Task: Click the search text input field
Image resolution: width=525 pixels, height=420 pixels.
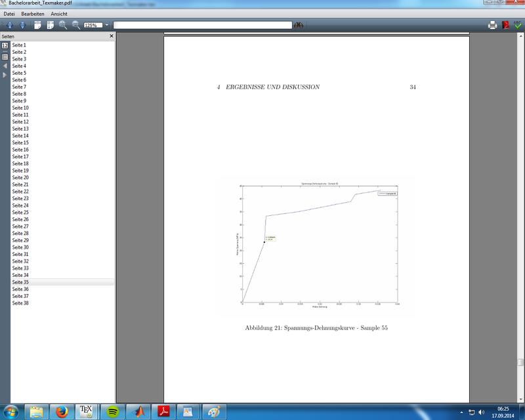Action: (202, 26)
